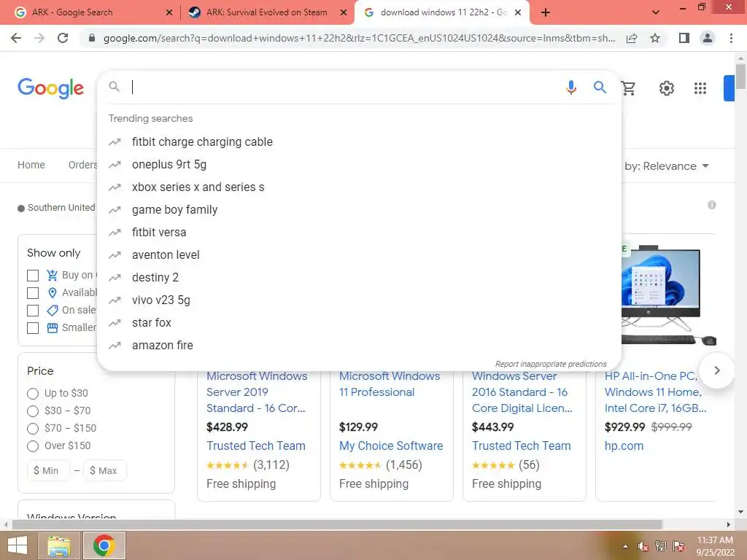Open the tab search chevron in Chrome
747x560 pixels.
[x=656, y=13]
